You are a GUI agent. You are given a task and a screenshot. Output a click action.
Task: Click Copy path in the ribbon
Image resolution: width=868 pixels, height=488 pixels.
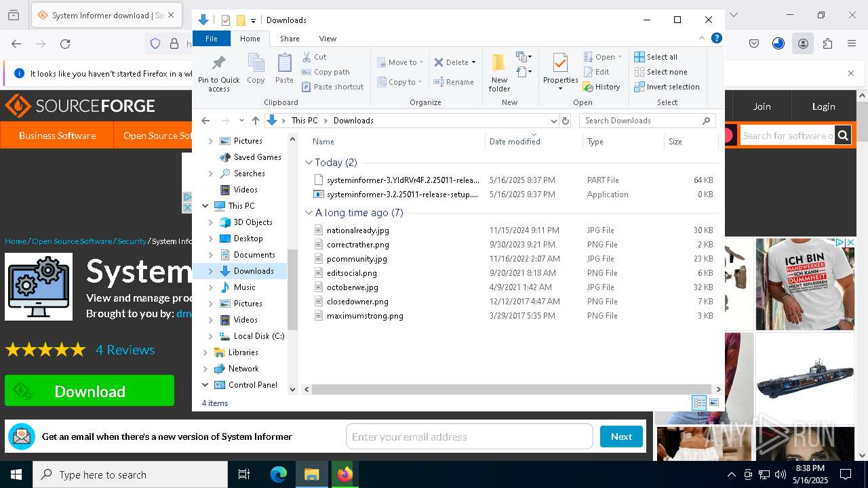325,72
